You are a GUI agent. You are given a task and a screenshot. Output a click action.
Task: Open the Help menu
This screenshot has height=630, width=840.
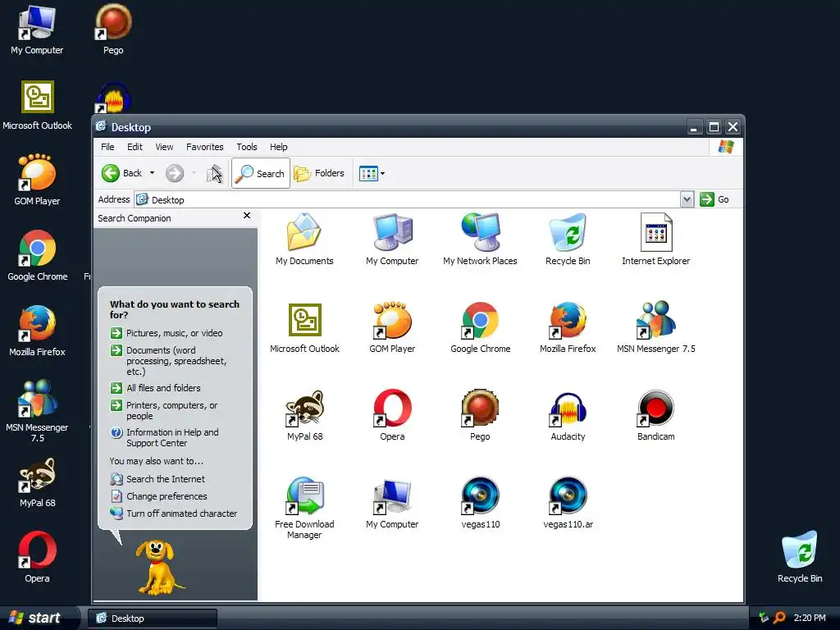278,147
